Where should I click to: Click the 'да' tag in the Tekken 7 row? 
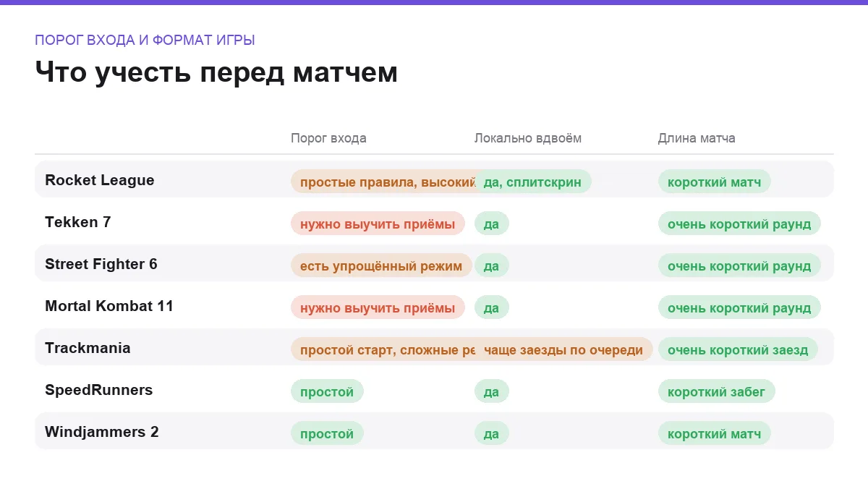[x=492, y=224]
